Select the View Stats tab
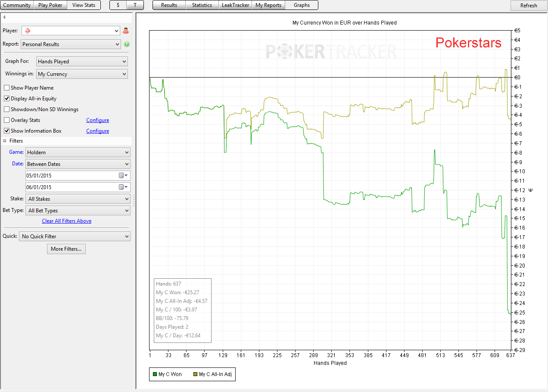This screenshot has width=548, height=392. click(x=84, y=5)
